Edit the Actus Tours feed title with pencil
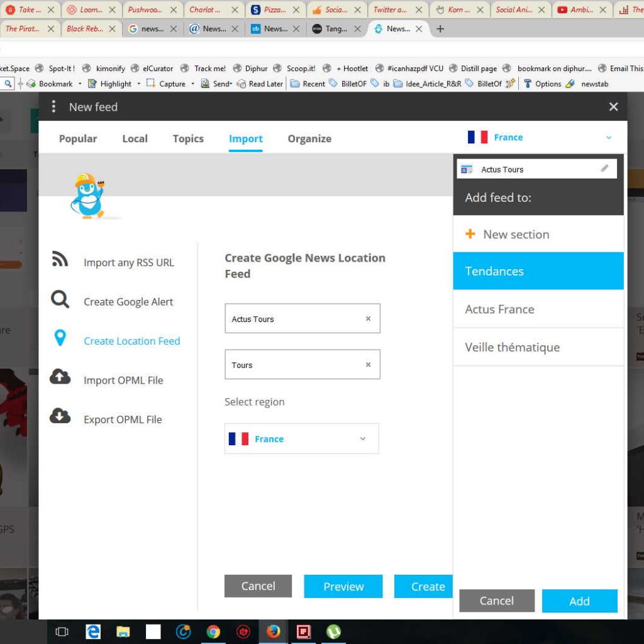The width and height of the screenshot is (644, 644). tap(604, 169)
